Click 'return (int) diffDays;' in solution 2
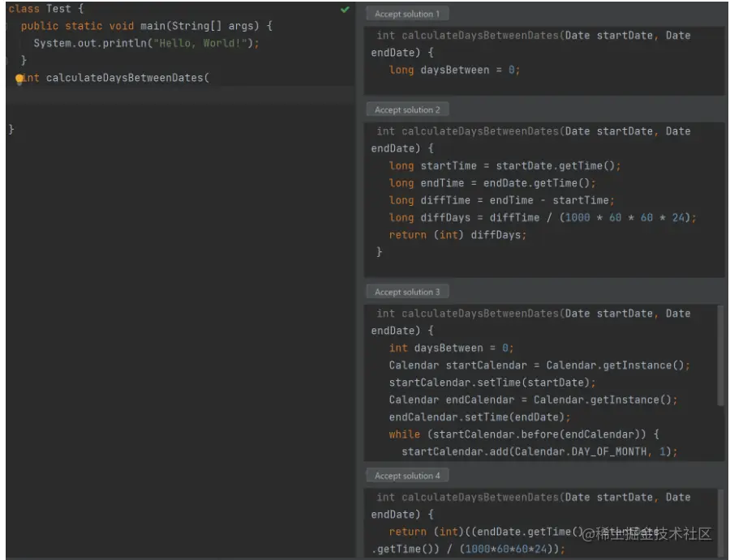 pos(457,235)
